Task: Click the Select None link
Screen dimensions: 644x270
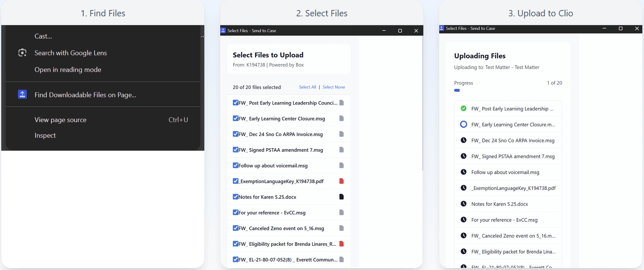Action: (333, 87)
